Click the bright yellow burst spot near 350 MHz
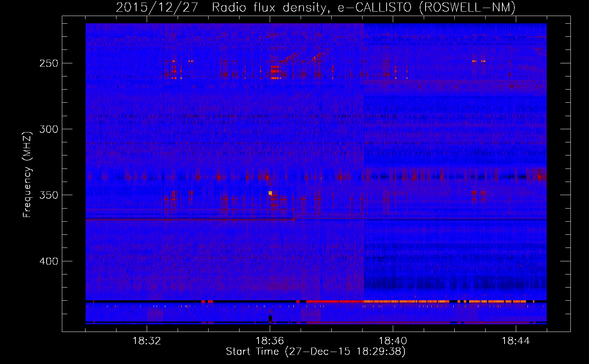Image resolution: width=589 pixels, height=364 pixels. (270, 193)
